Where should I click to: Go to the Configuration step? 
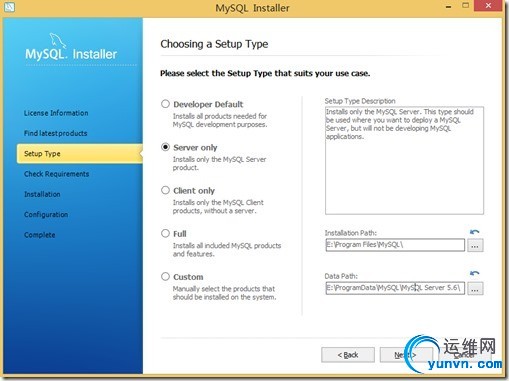(46, 215)
